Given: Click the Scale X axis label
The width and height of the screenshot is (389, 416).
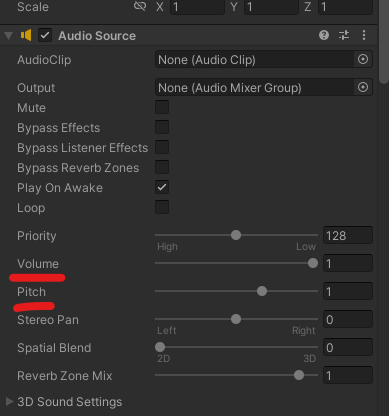Looking at the screenshot, I should tap(160, 7).
